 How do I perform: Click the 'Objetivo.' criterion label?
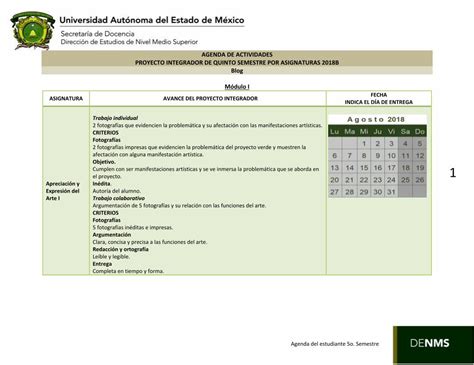point(104,162)
